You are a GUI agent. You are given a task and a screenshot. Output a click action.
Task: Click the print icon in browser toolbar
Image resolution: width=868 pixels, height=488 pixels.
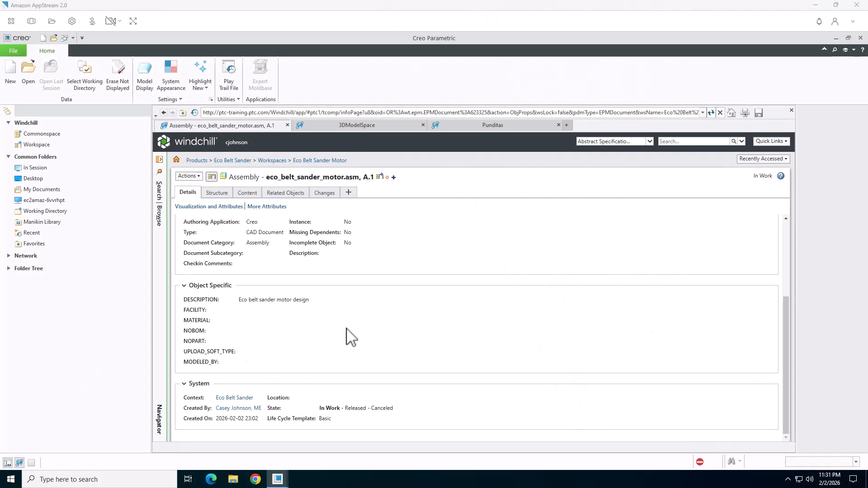[745, 113]
